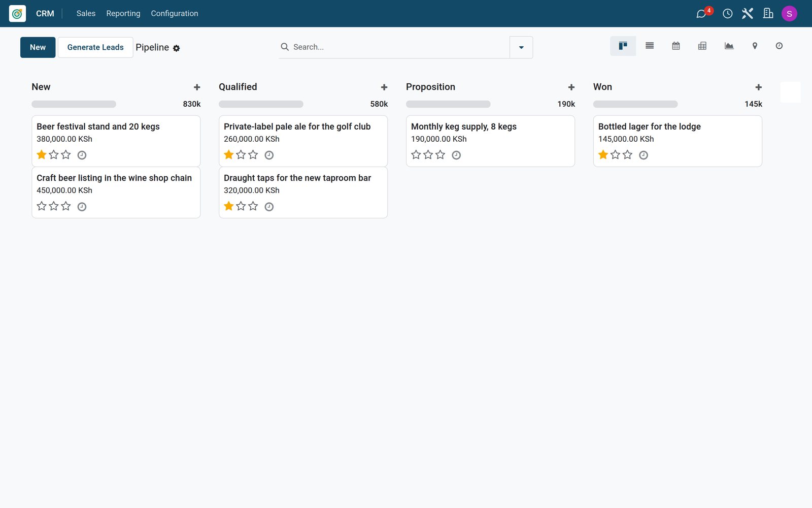Toggle first priority star on Beer festival stand
The image size is (812, 508).
[x=42, y=154]
